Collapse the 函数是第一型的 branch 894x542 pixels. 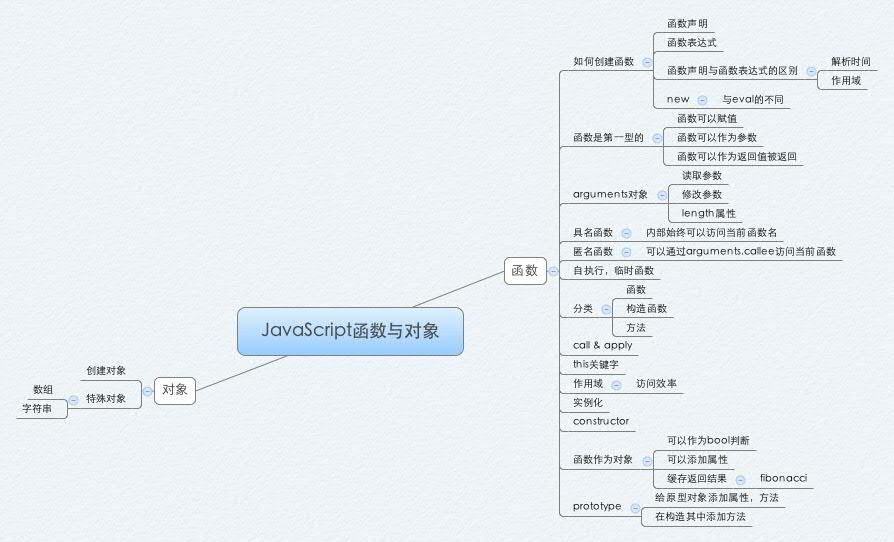(x=657, y=138)
